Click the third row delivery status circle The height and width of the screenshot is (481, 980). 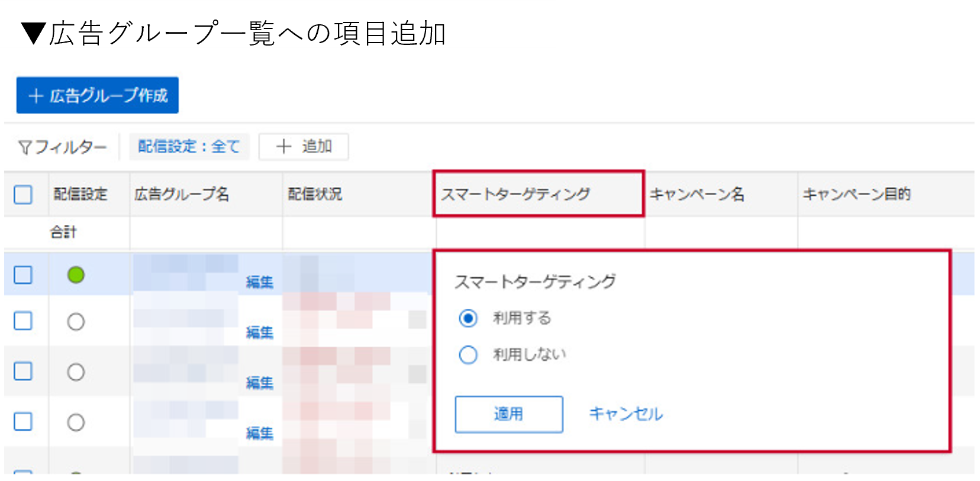click(x=76, y=372)
